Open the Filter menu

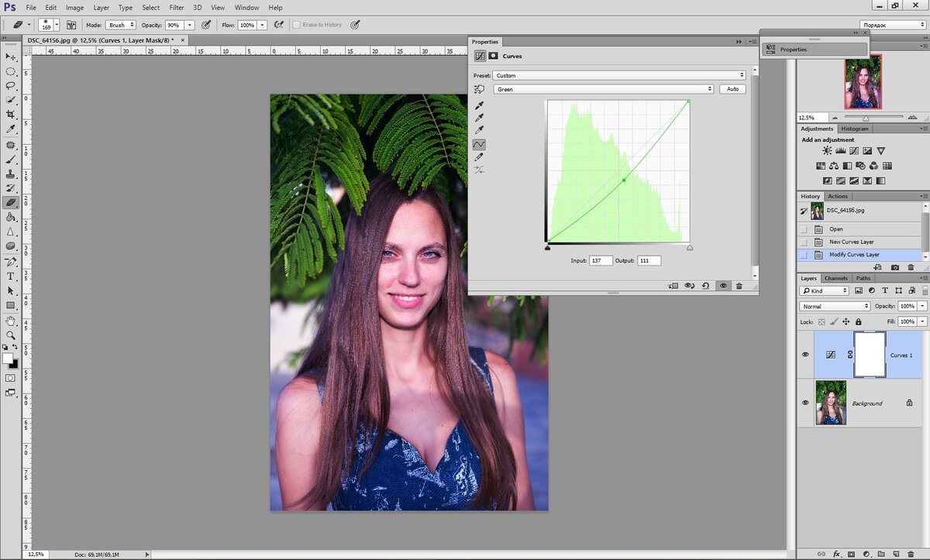(177, 8)
